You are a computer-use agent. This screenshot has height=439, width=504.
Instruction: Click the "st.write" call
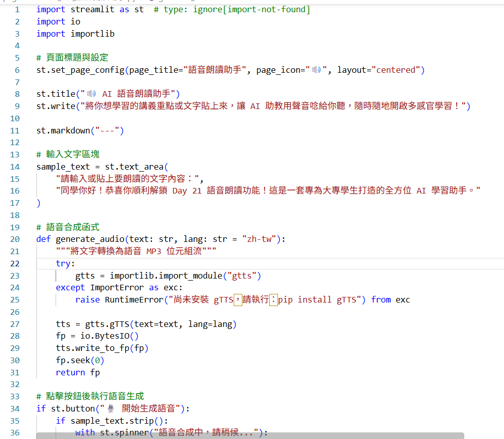pos(56,106)
